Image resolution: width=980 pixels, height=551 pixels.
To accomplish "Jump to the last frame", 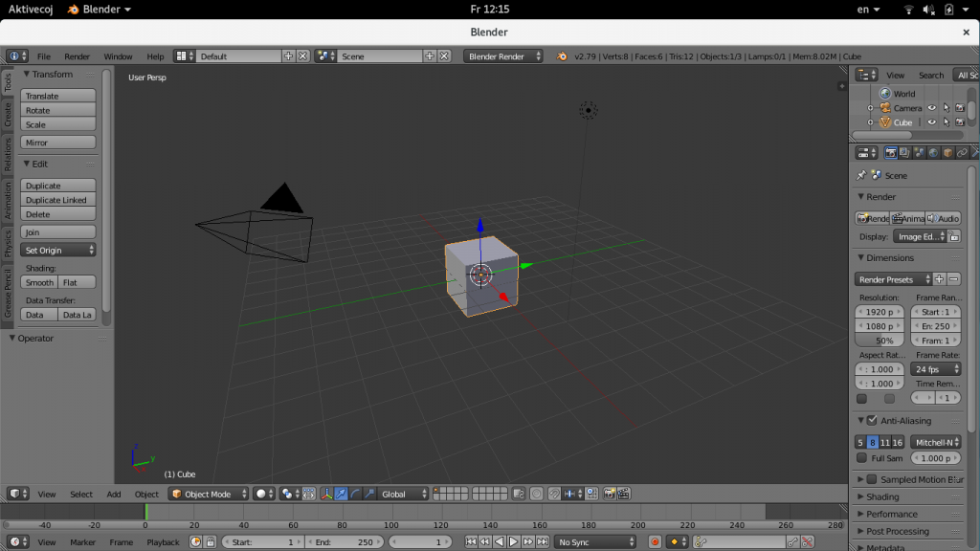I will pyautogui.click(x=543, y=541).
